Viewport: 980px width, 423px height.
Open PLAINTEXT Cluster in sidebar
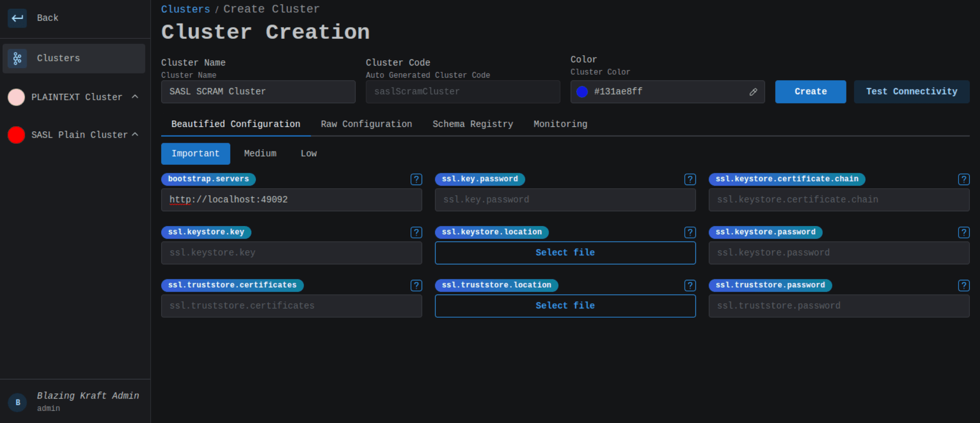74,97
